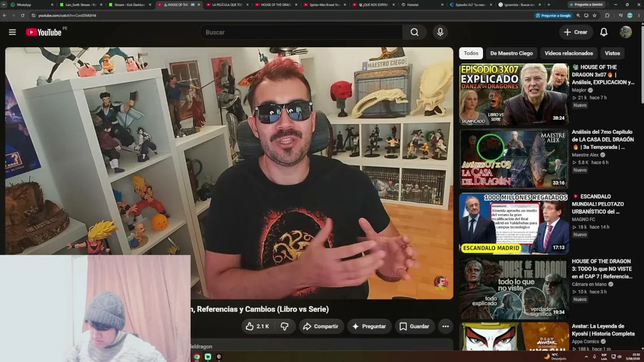Save video with Guardar button
This screenshot has width=644, height=362.
pos(415,326)
